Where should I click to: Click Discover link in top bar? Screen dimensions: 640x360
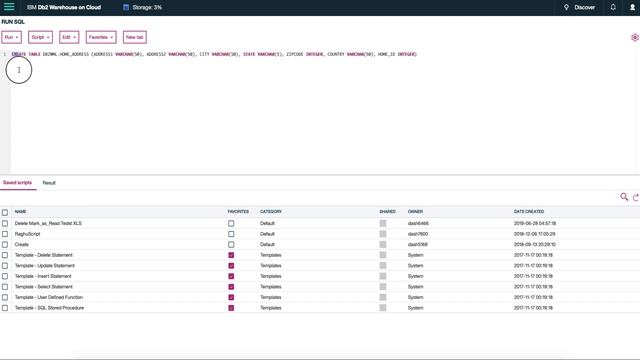[584, 7]
